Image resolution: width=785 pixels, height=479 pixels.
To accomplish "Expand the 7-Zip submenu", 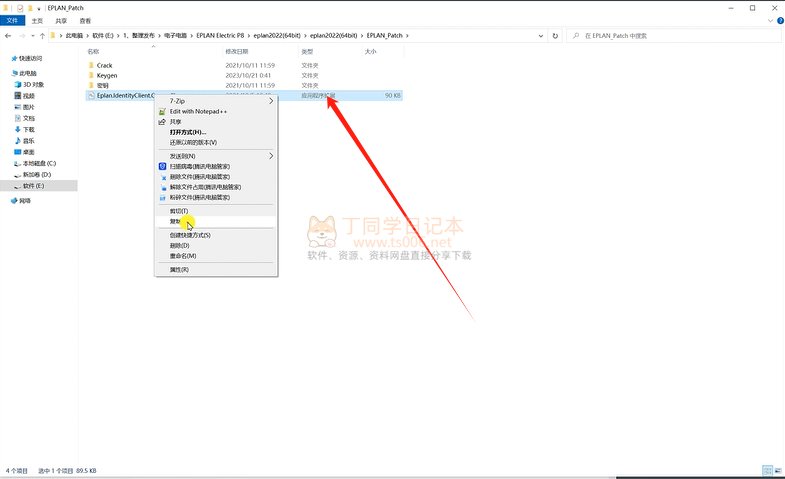I will (216, 101).
